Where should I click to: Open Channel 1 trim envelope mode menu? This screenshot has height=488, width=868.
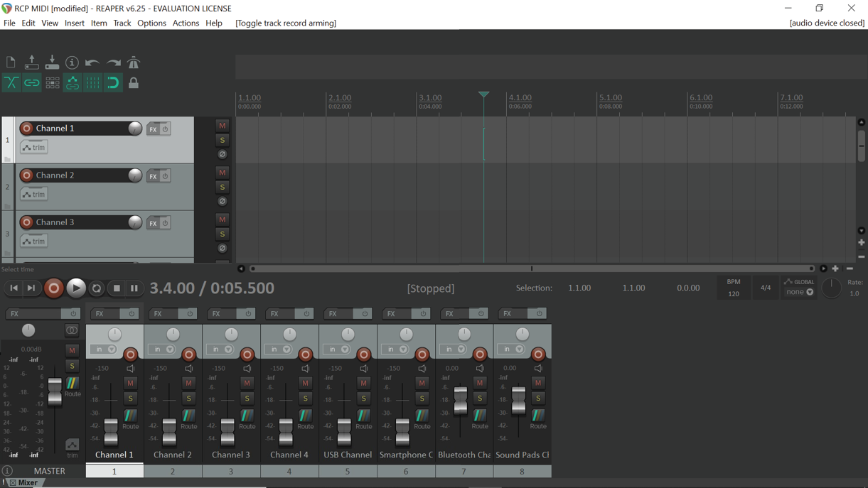pos(34,147)
